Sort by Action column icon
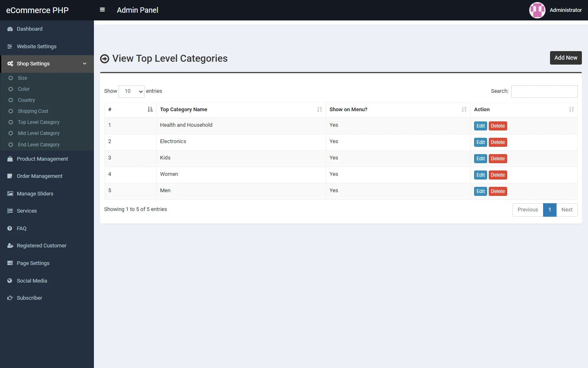This screenshot has width=588, height=368. pyautogui.click(x=571, y=110)
